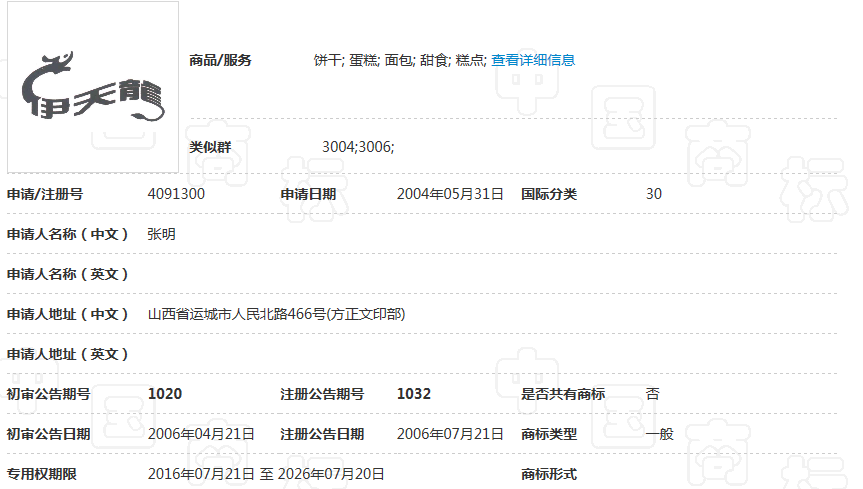The width and height of the screenshot is (863, 489).
Task: Click the applicant name 张明
Action: tap(162, 234)
